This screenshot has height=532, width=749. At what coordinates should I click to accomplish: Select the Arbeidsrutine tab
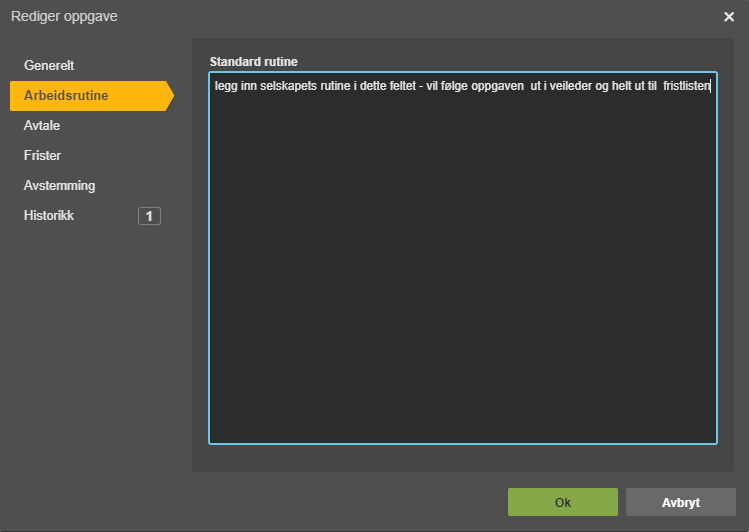pos(92,96)
